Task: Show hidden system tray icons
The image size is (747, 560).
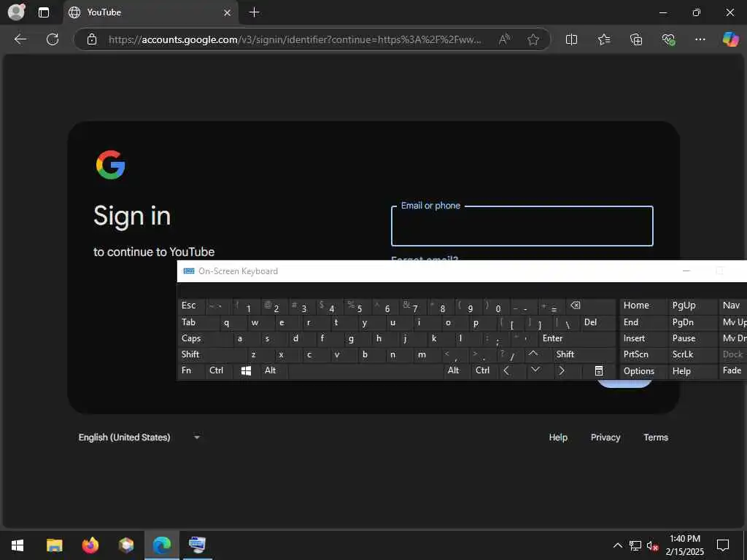Action: pyautogui.click(x=617, y=545)
